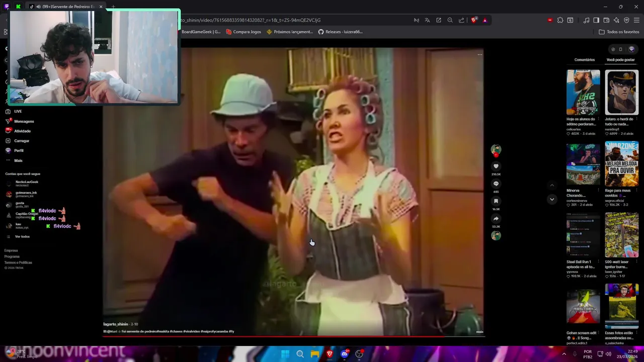Share the video with the arrow icon

pyautogui.click(x=496, y=219)
